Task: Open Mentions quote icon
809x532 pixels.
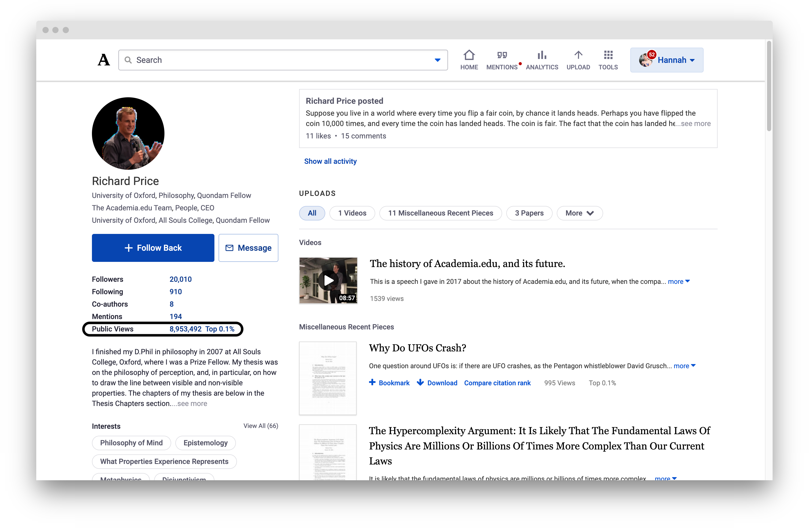Action: click(502, 55)
